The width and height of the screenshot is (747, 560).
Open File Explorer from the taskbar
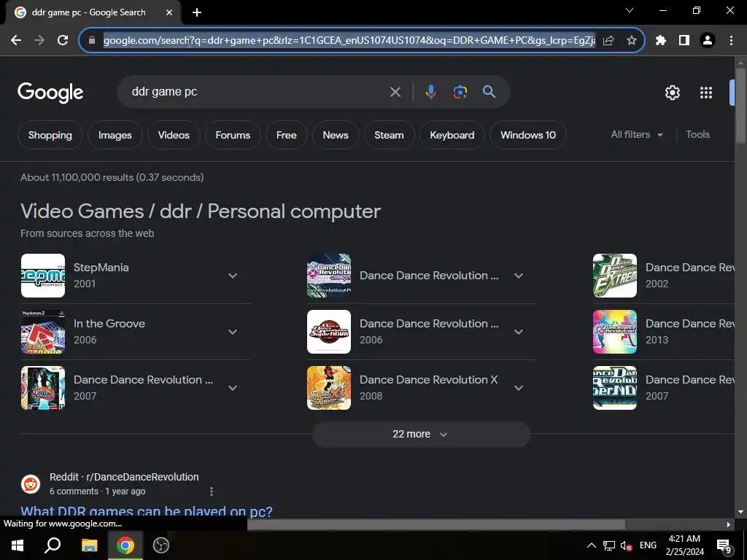89,545
